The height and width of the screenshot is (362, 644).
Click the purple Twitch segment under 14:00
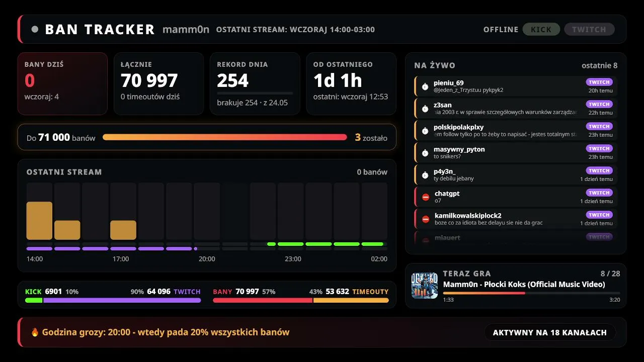[39, 248]
